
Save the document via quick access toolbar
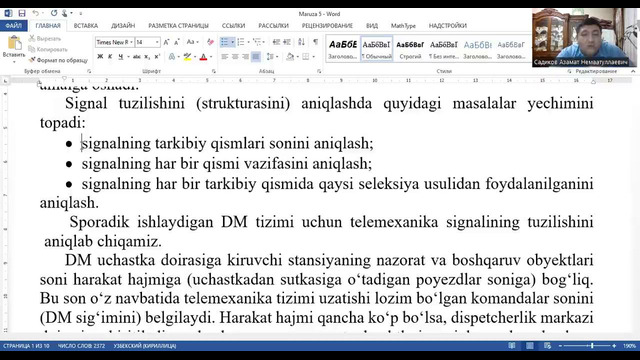coord(22,13)
